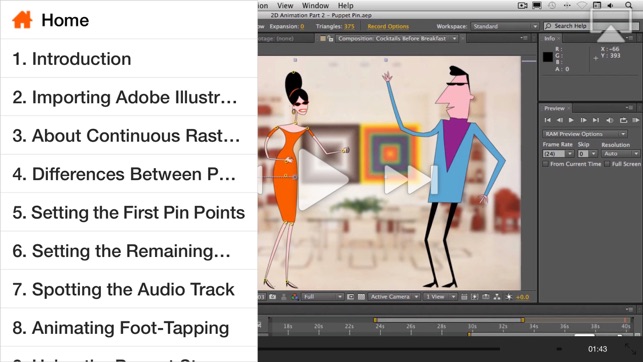643x362 pixels.
Task: Open the Frame Rate (24) dropdown
Action: pyautogui.click(x=558, y=154)
